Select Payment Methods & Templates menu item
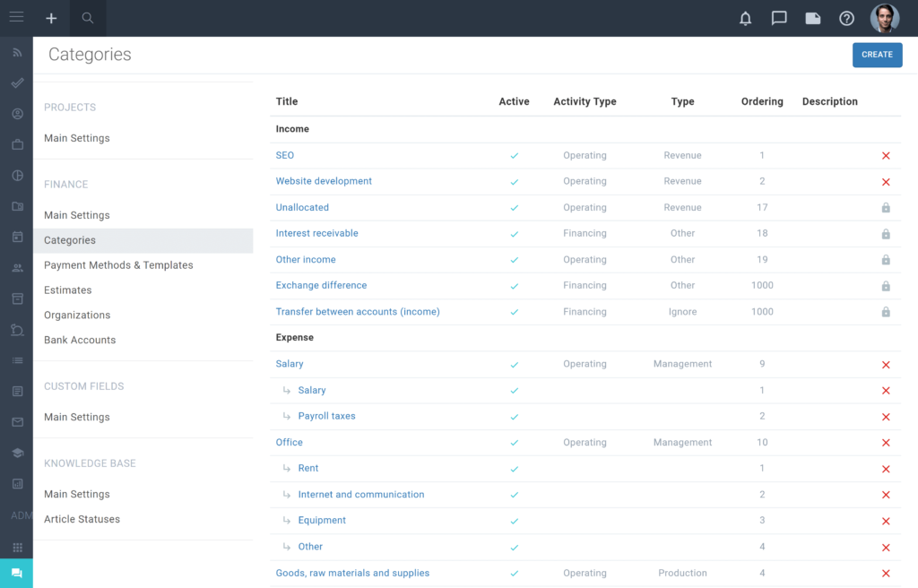 (118, 265)
